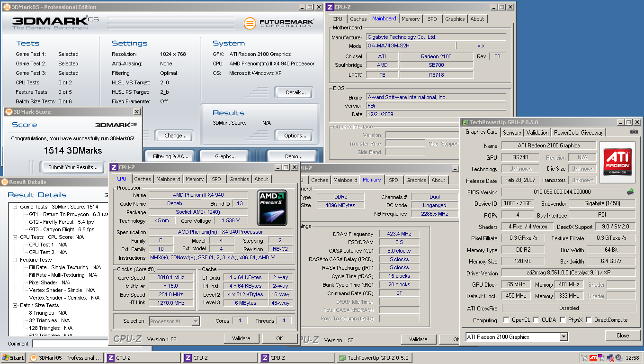Screen dimensions: 644x364
Task: Collapse the CPU Tests tree node
Action: 15,237
